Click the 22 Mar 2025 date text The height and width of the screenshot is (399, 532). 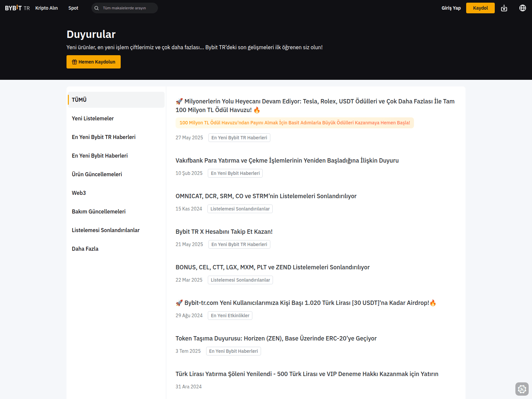coord(189,280)
